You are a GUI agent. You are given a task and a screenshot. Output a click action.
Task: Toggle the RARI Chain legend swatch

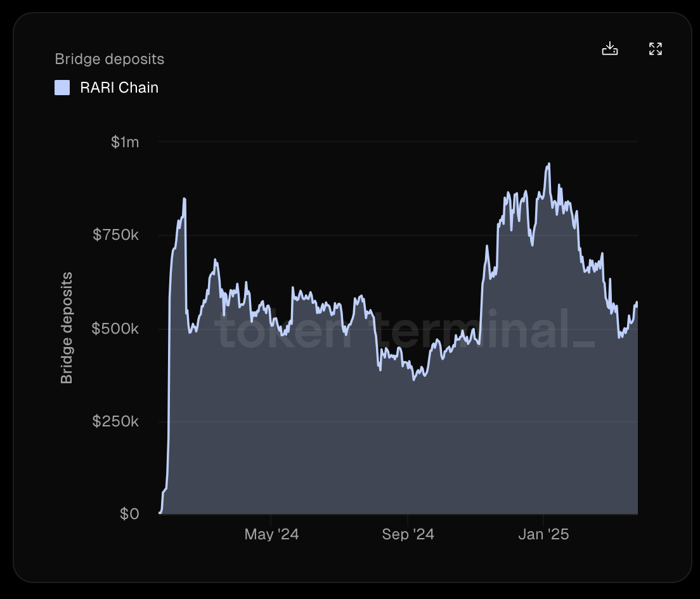[x=62, y=88]
